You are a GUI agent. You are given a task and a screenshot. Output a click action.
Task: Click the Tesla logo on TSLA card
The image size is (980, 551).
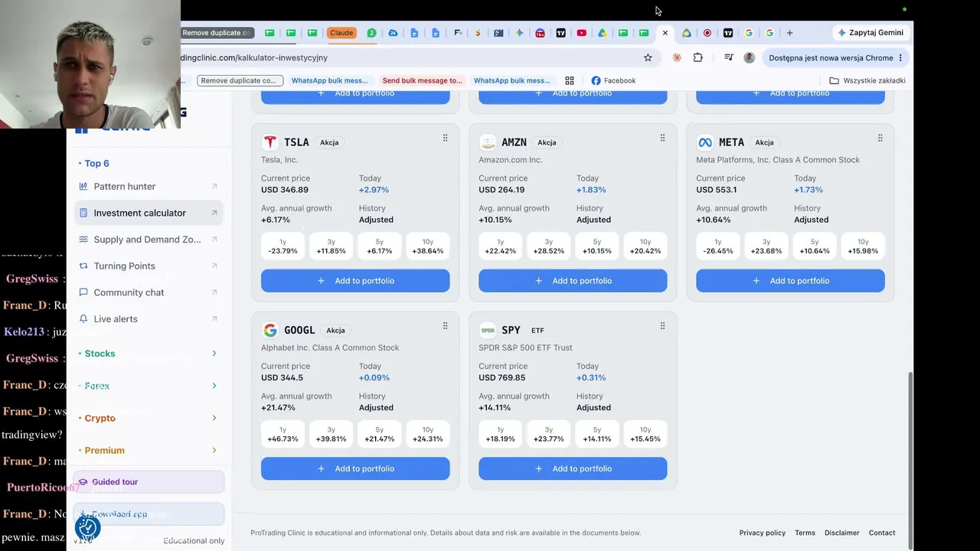click(269, 142)
